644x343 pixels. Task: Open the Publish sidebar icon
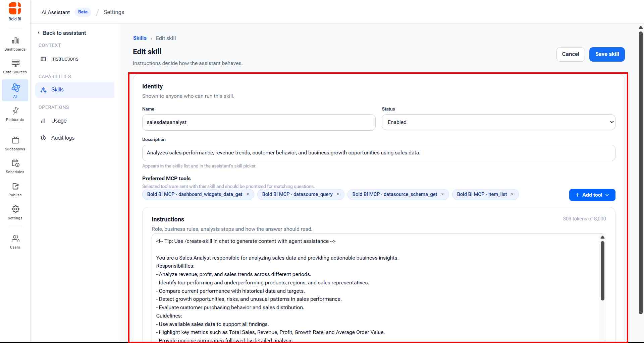tap(15, 186)
